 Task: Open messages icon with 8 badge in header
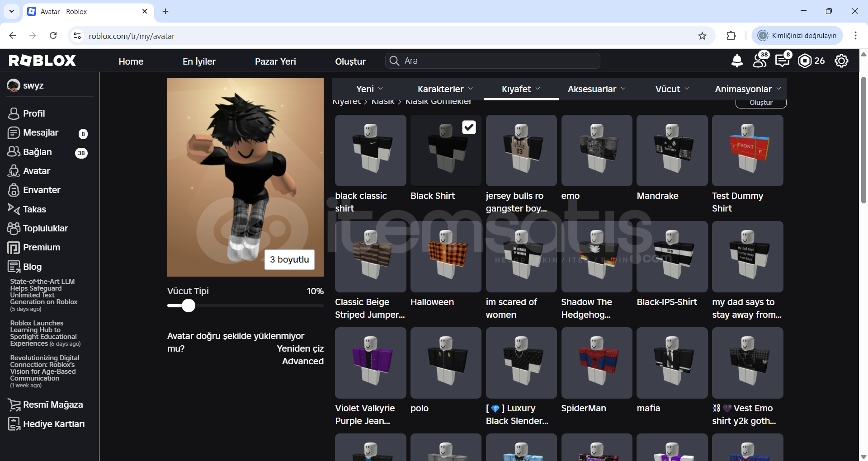tap(783, 61)
